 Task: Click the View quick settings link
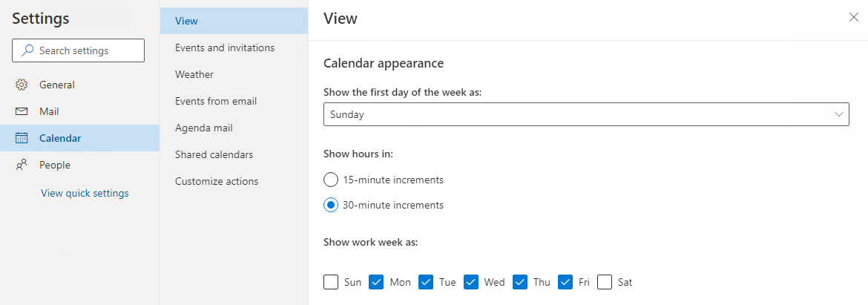pos(85,193)
